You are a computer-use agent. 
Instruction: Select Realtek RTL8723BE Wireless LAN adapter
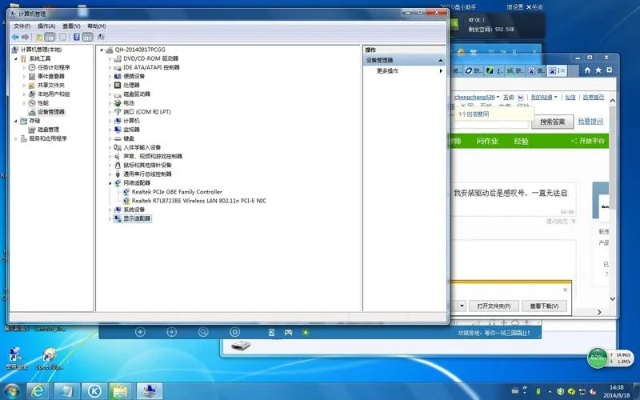[x=188, y=199]
